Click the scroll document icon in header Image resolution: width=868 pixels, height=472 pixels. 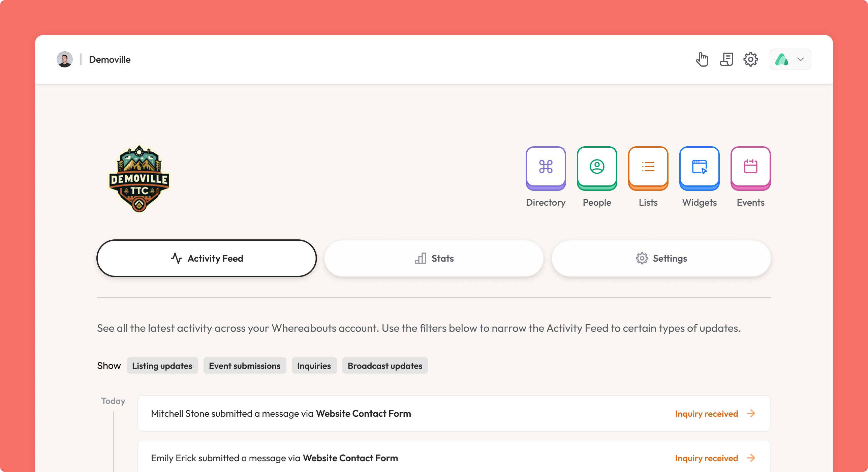tap(726, 59)
